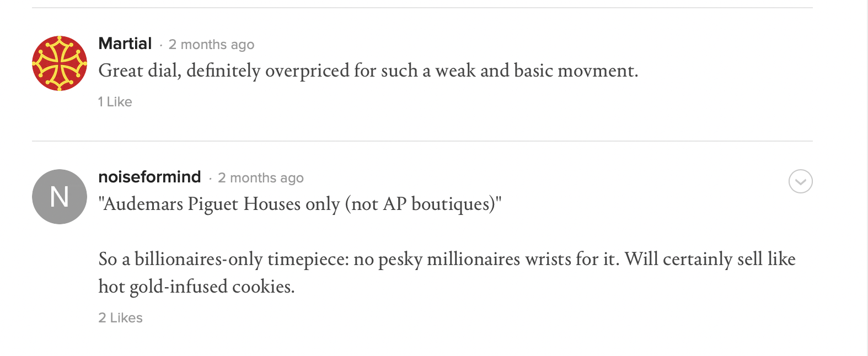Click the timestamp on Martial's comment

point(211,45)
